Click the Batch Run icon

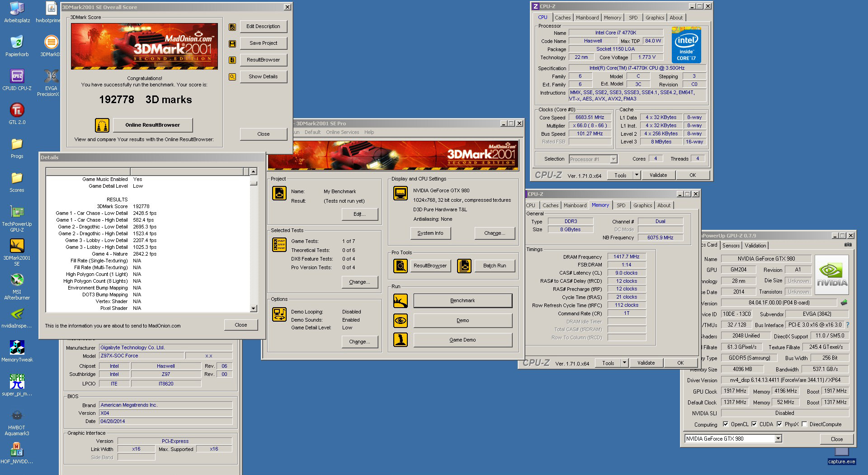coord(464,266)
